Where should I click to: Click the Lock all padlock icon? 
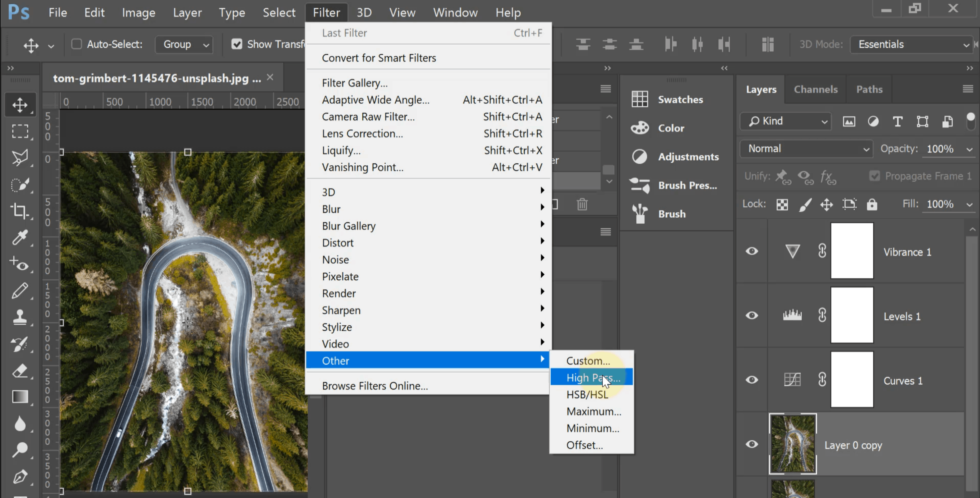click(x=872, y=205)
